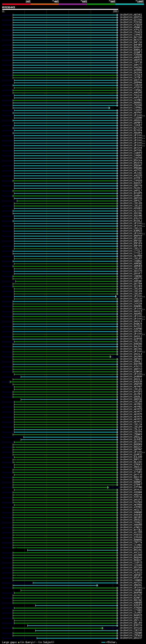Click the orange ~40% identity color segment

tap(45, 4)
